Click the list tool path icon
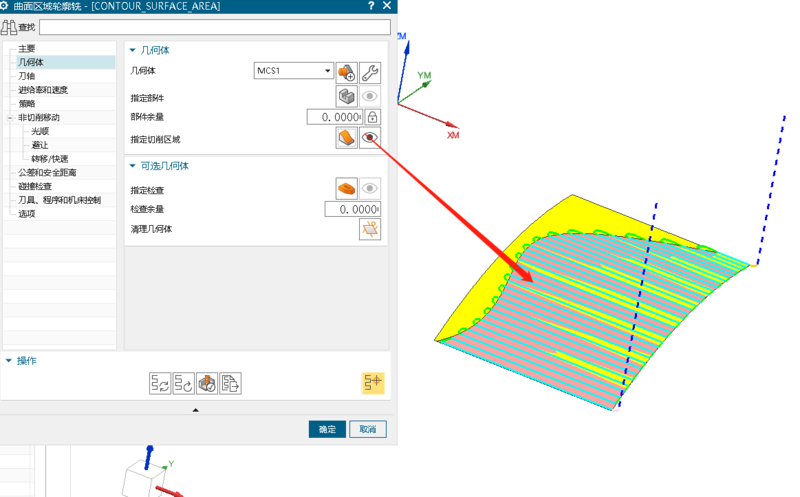 click(x=230, y=383)
